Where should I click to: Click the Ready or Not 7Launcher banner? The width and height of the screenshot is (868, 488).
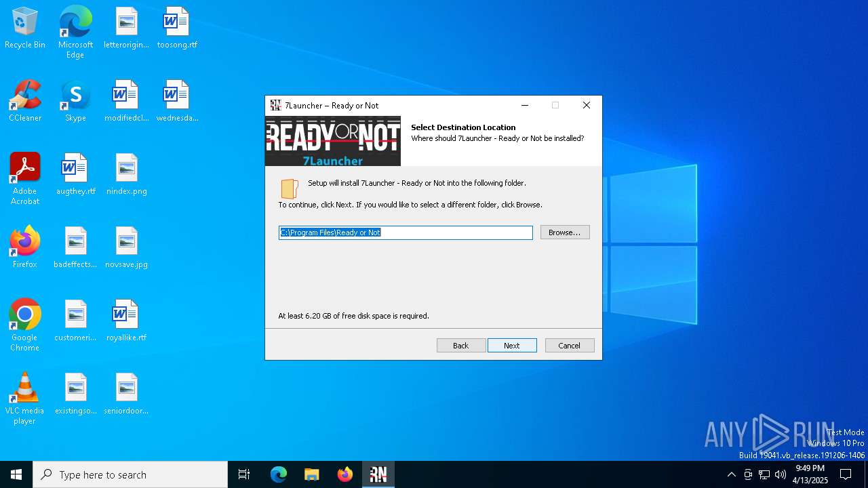[333, 141]
